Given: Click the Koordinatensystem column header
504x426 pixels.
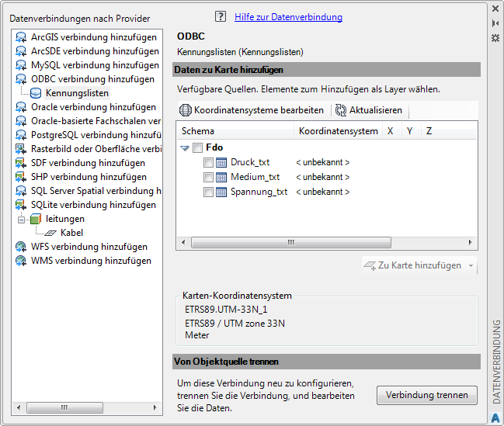Looking at the screenshot, I should pyautogui.click(x=338, y=131).
